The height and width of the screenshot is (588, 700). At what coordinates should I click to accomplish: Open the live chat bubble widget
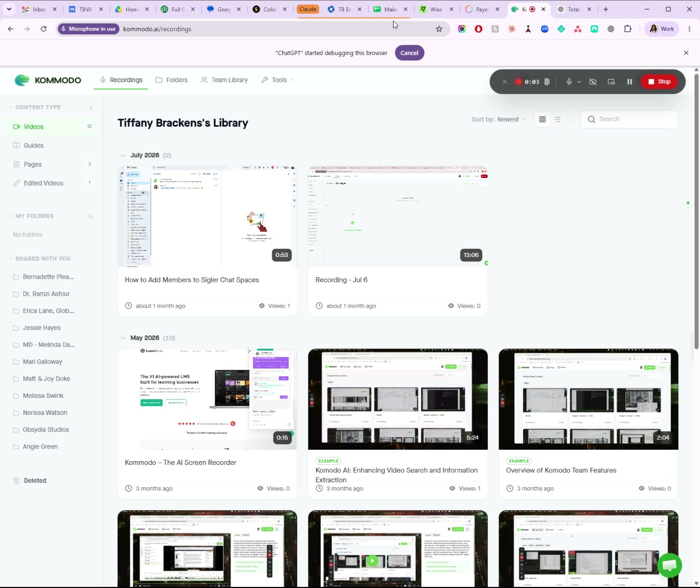pos(670,565)
